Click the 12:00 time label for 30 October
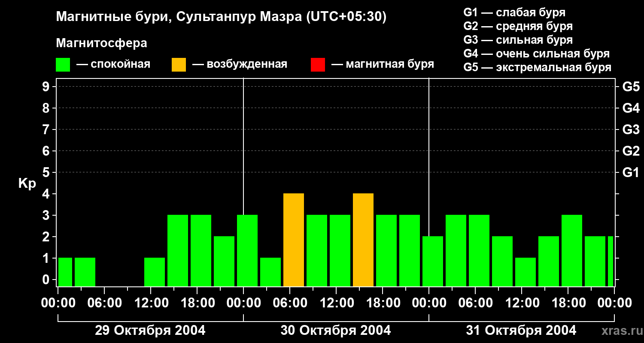 tap(337, 303)
